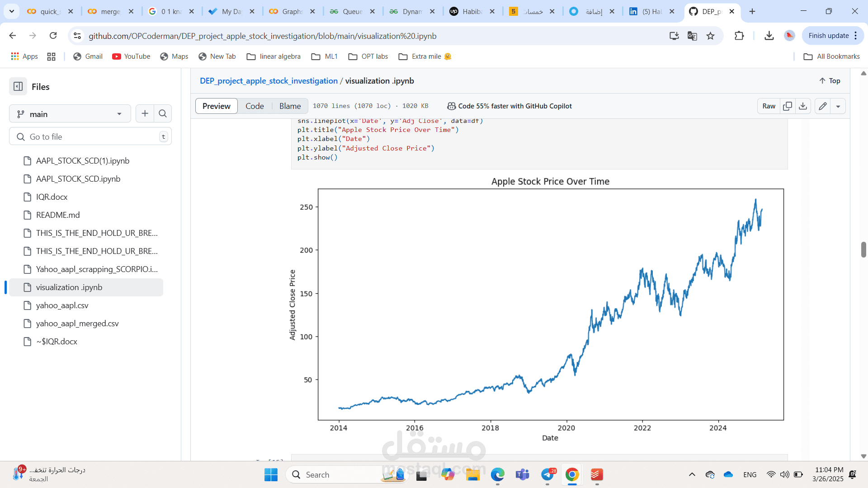Focus the Go to file input
868x488 pixels.
point(90,136)
